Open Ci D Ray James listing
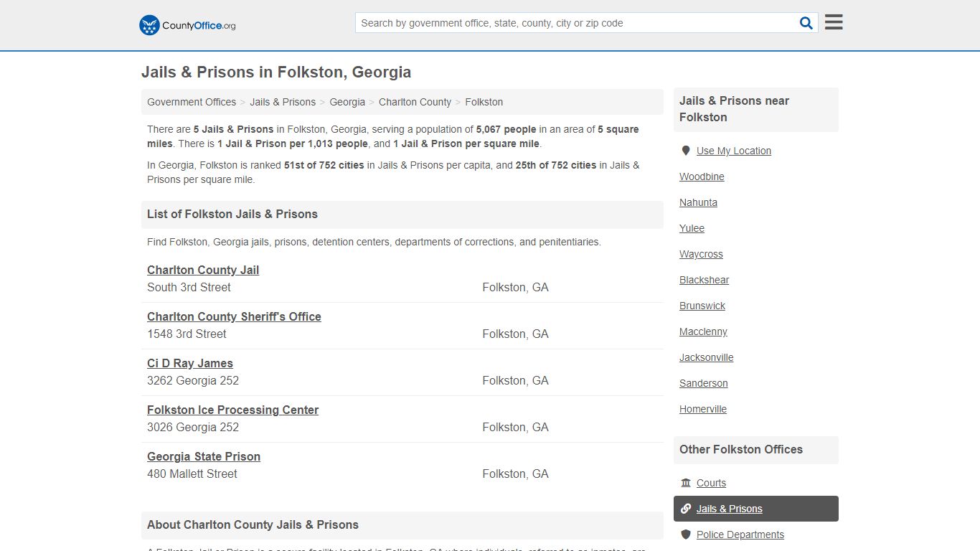 coord(190,363)
